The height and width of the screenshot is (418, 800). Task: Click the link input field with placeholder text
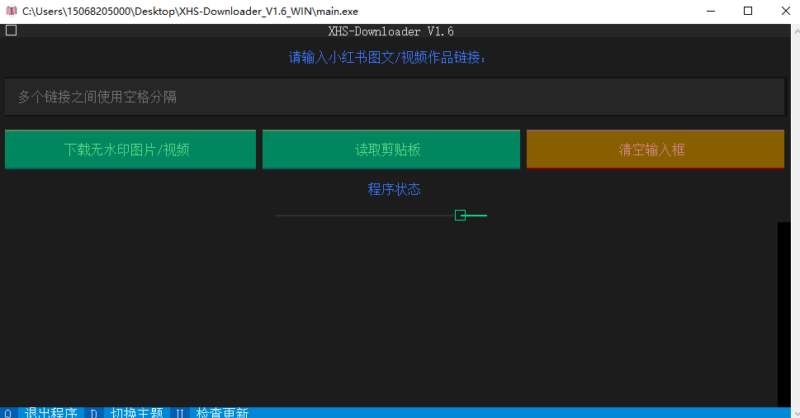coord(394,97)
